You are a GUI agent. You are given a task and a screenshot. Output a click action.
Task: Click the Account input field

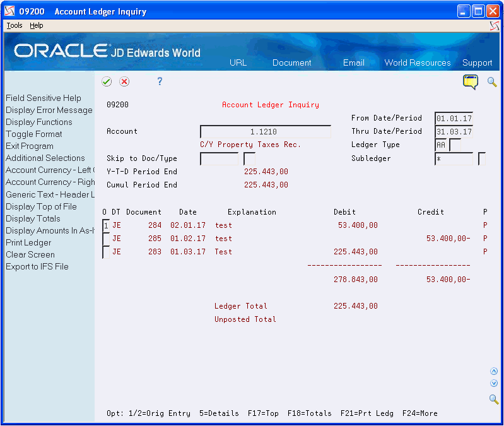coord(266,131)
